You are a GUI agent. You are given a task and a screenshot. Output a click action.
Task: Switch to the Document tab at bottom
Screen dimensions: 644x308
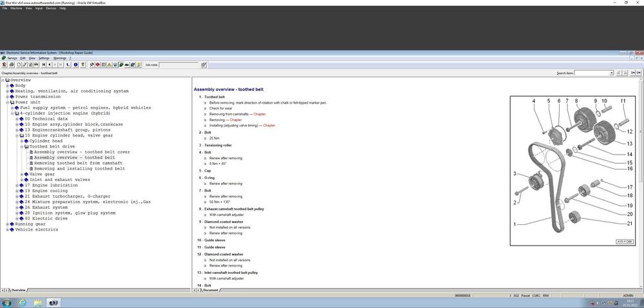[x=211, y=290]
